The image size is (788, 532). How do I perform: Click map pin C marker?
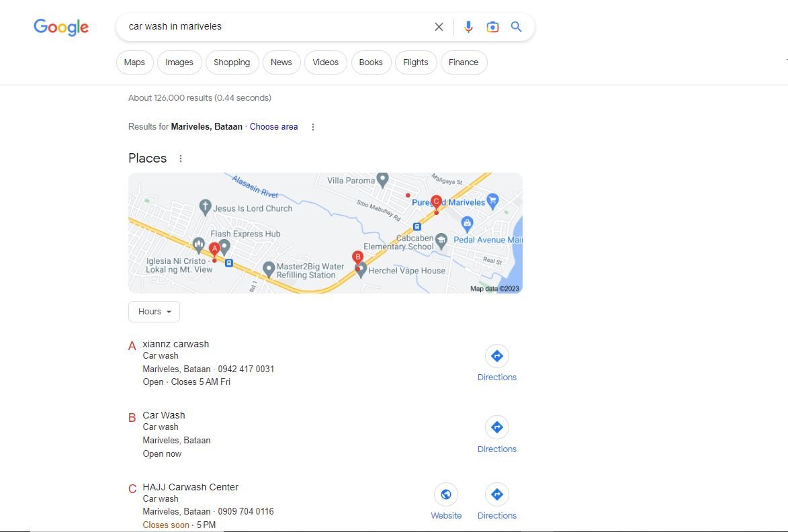click(x=436, y=202)
